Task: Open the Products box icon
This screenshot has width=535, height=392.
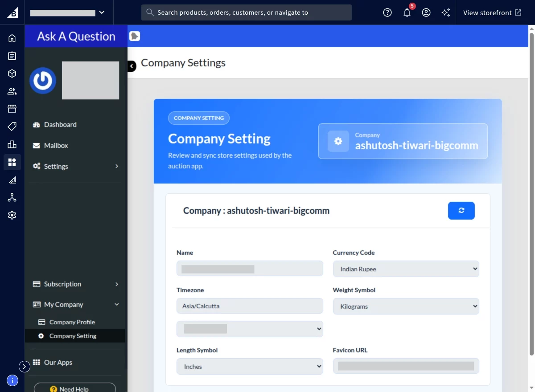Action: [x=12, y=73]
